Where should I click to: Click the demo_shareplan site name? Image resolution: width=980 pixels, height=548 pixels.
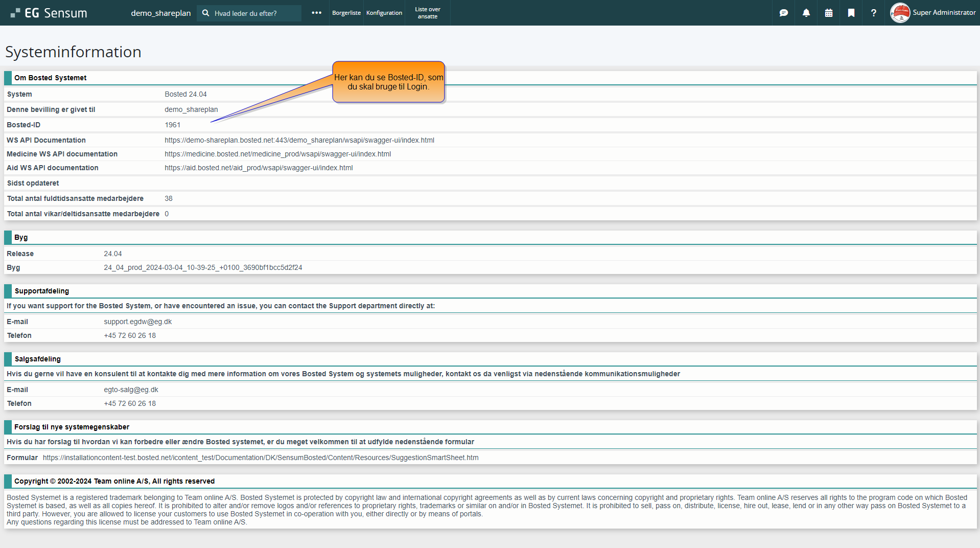[160, 13]
